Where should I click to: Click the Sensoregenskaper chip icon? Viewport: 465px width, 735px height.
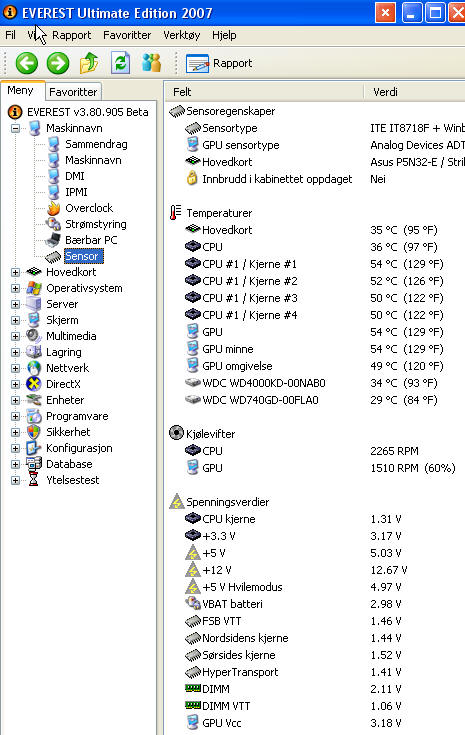point(177,111)
